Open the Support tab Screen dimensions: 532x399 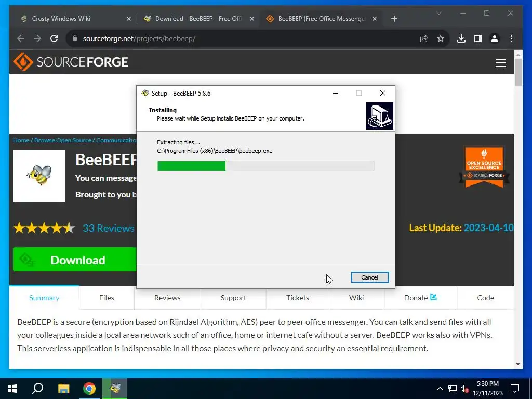(x=233, y=298)
